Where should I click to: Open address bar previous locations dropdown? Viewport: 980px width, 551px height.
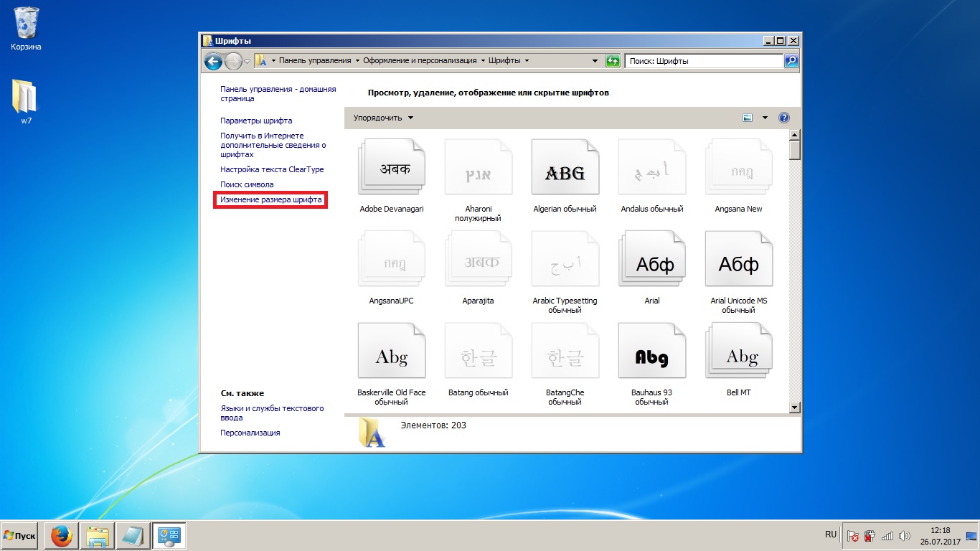tap(595, 61)
